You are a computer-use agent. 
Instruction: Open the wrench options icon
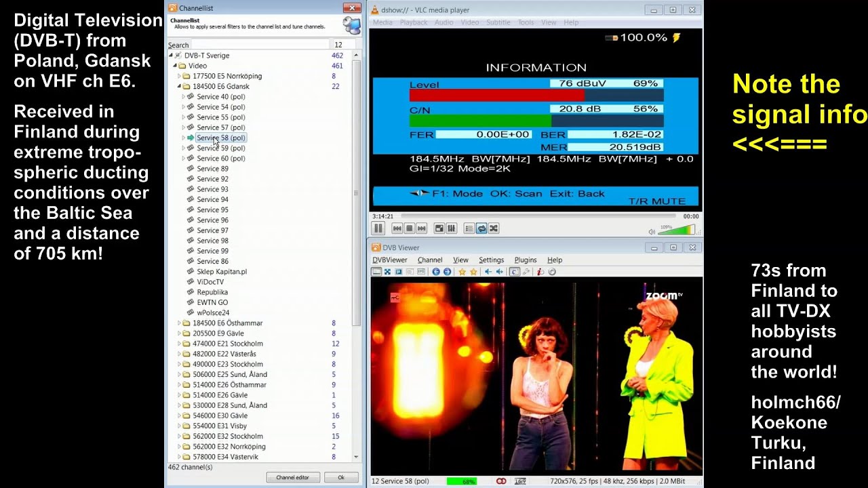(526, 272)
